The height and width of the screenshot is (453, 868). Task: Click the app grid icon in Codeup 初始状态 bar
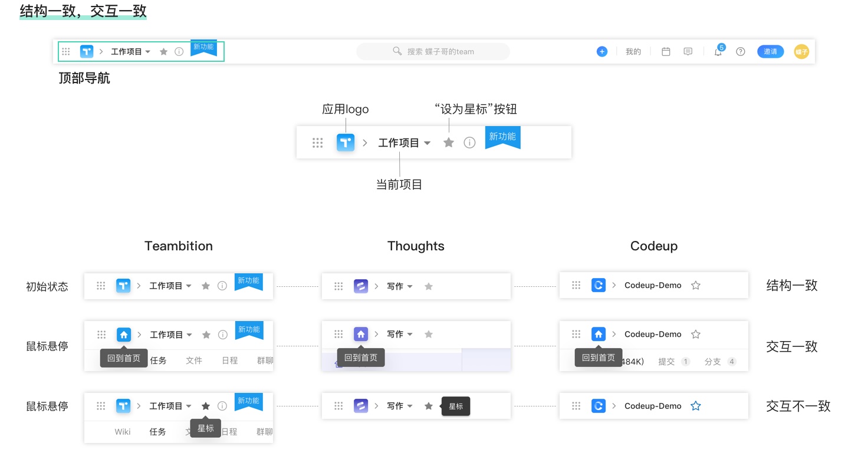coord(576,285)
